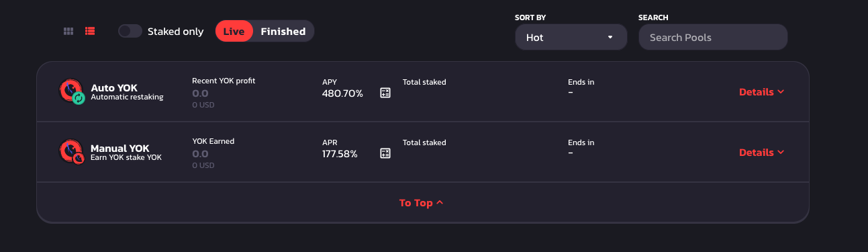This screenshot has width=868, height=252.
Task: Click the Auto YOK token logo
Action: (x=70, y=91)
